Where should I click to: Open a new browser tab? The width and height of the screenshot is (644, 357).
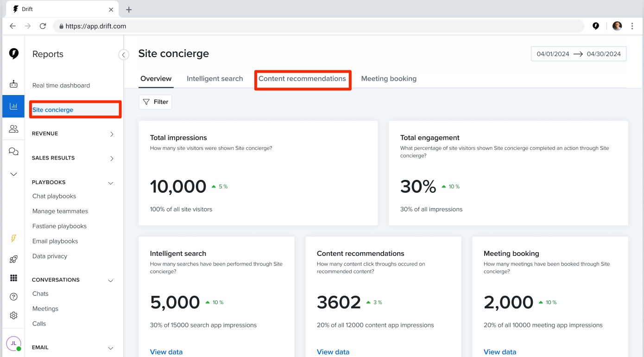click(x=129, y=9)
